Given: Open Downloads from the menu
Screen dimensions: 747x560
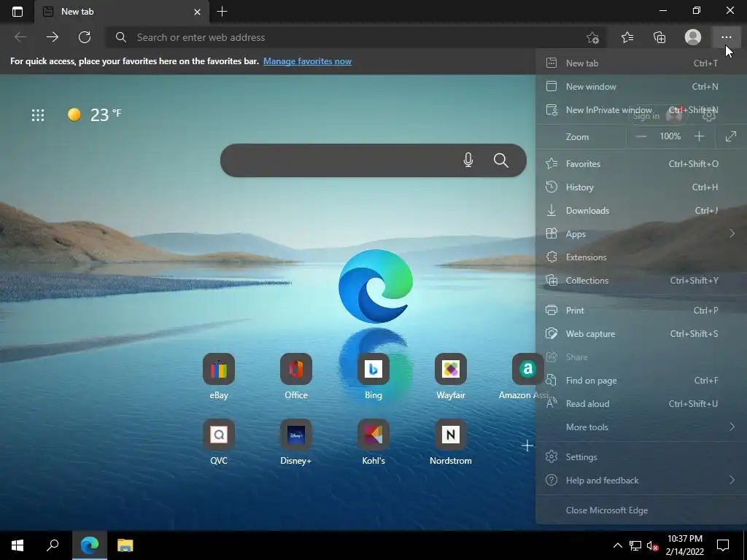Looking at the screenshot, I should click(641, 211).
